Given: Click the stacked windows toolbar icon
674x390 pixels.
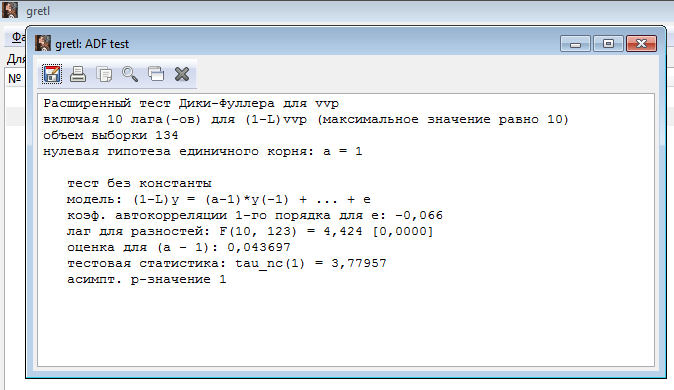Looking at the screenshot, I should (x=156, y=74).
